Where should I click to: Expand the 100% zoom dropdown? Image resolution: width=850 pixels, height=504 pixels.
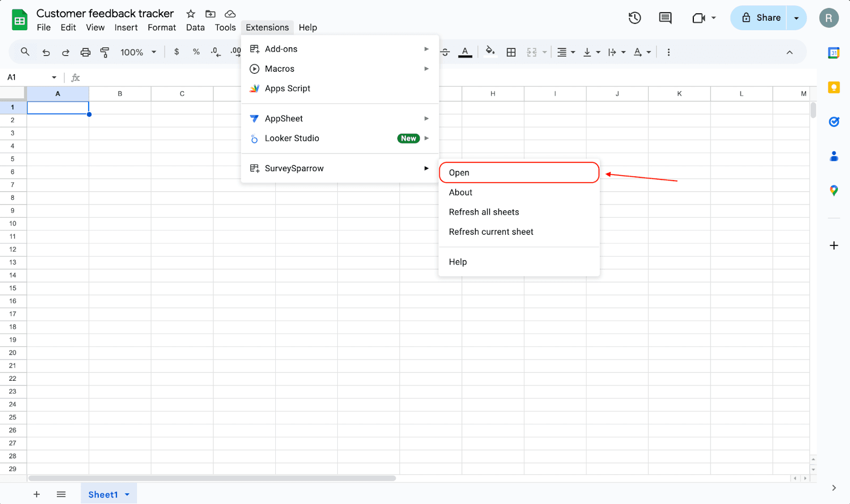138,52
